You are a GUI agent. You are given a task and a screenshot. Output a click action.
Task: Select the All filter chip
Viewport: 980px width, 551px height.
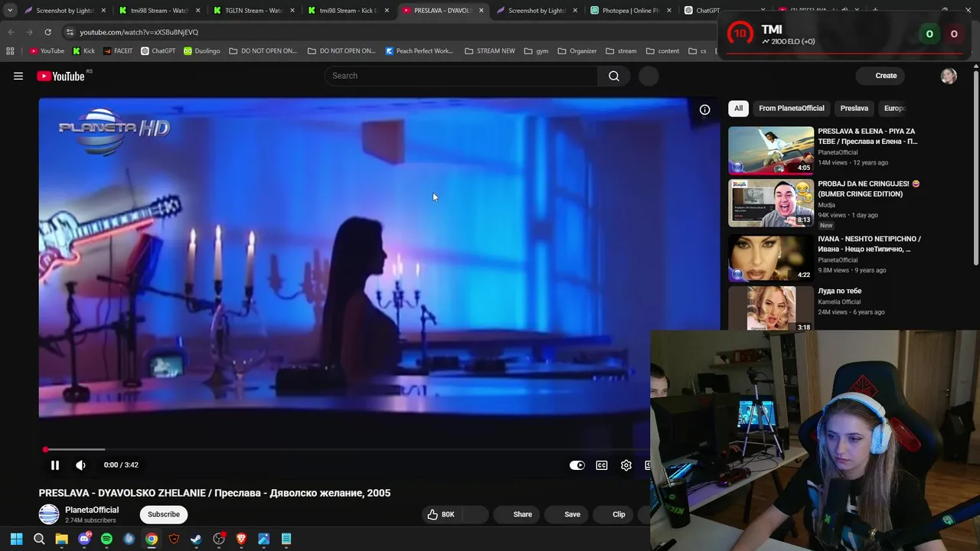(738, 108)
